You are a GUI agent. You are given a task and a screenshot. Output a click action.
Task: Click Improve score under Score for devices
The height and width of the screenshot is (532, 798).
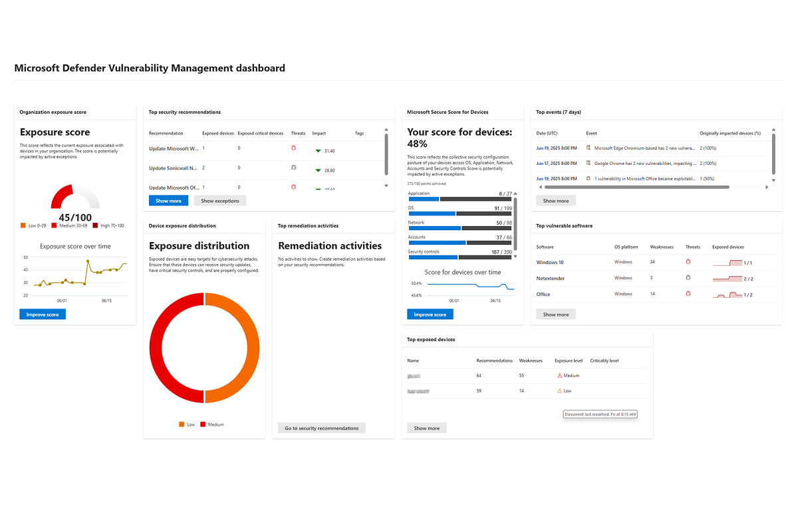[430, 315]
